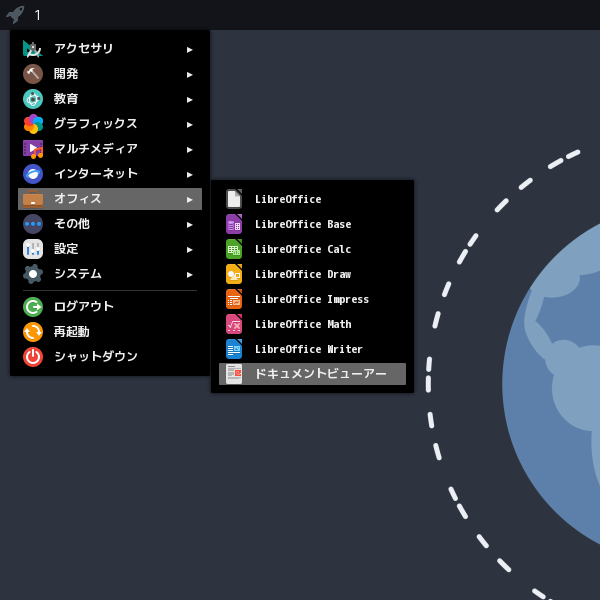Click the green ログアウト icon

(33, 307)
